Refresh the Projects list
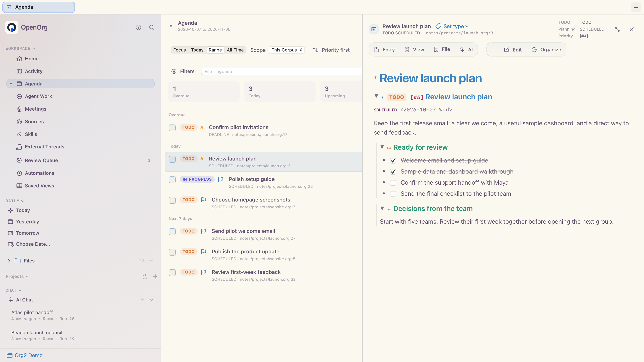 pos(145,277)
